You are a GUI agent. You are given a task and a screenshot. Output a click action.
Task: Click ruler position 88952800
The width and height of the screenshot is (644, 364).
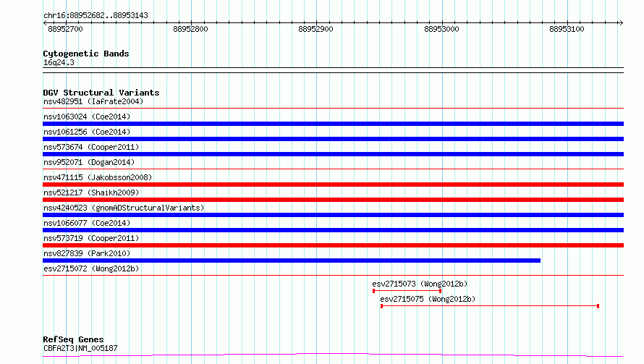tap(190, 29)
